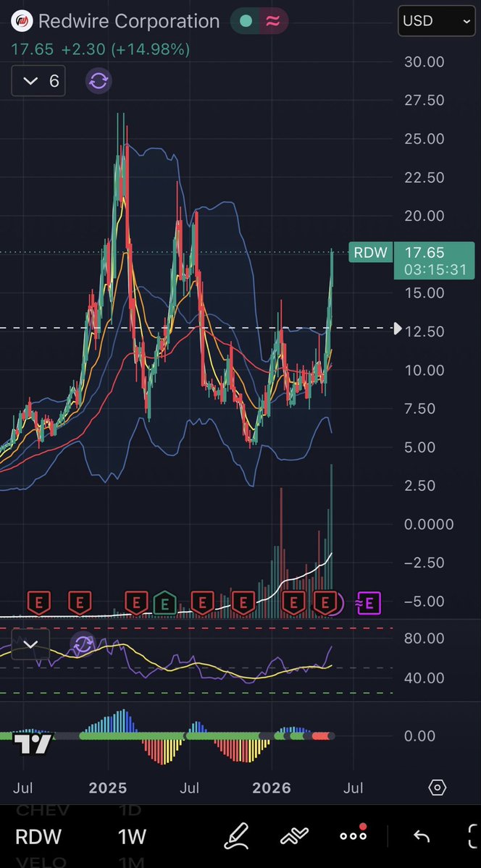Expand the RSI pane legend chevron
This screenshot has width=481, height=868.
[30, 644]
